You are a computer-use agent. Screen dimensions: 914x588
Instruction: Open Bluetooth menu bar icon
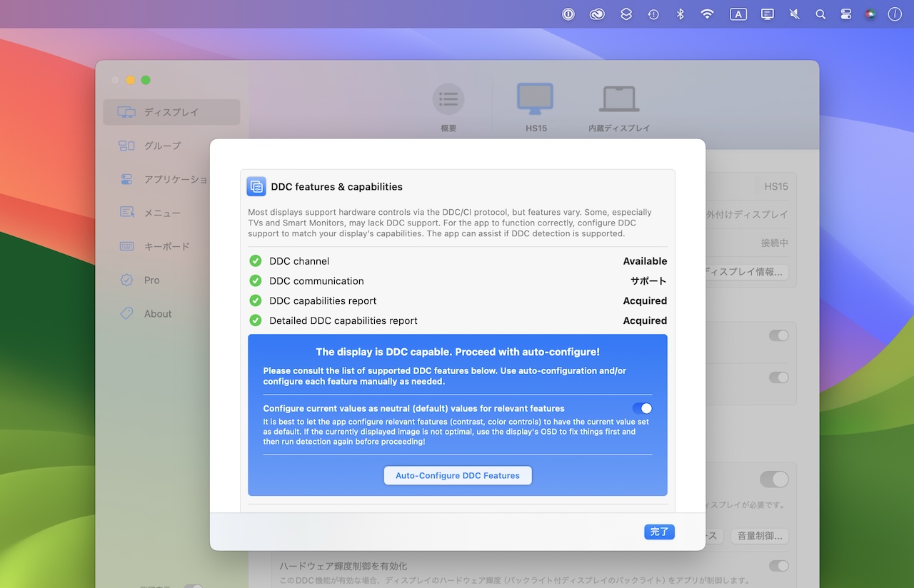click(680, 14)
